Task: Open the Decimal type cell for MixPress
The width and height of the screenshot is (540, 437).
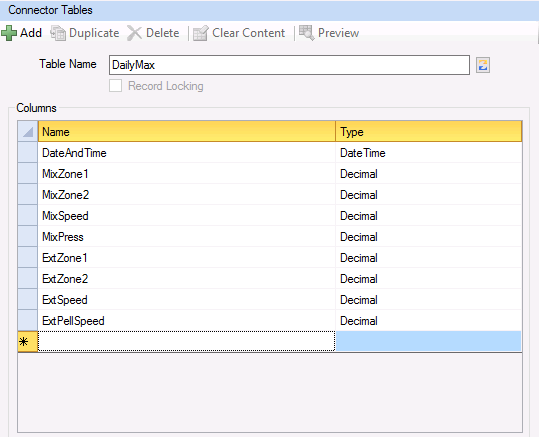Action: pyautogui.click(x=429, y=237)
